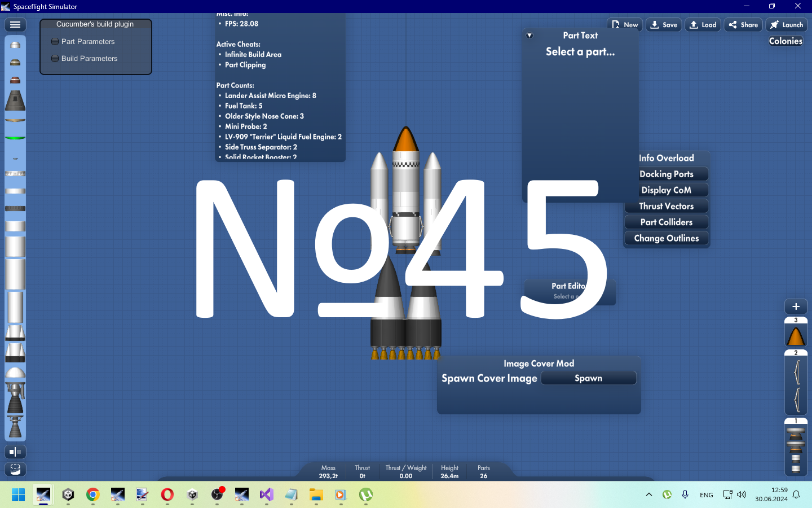Open the Colonies menu
812x508 pixels.
pyautogui.click(x=785, y=41)
